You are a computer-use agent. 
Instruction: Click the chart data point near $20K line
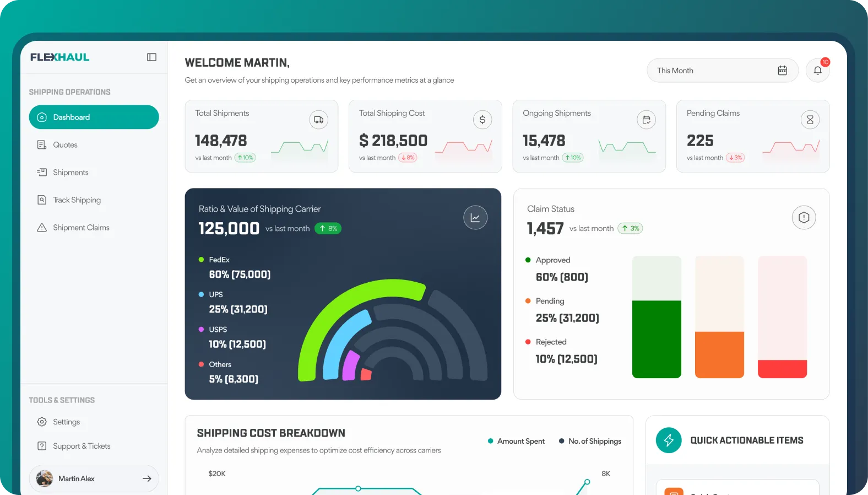(358, 488)
